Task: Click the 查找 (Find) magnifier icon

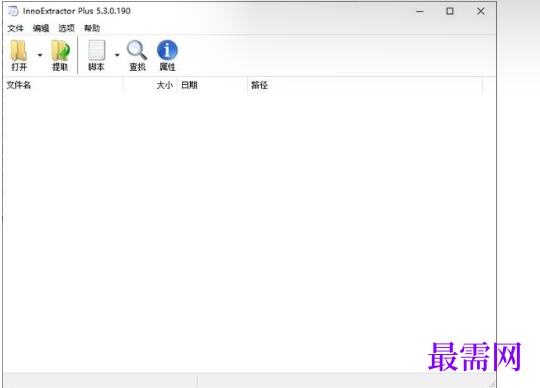Action: click(x=137, y=50)
